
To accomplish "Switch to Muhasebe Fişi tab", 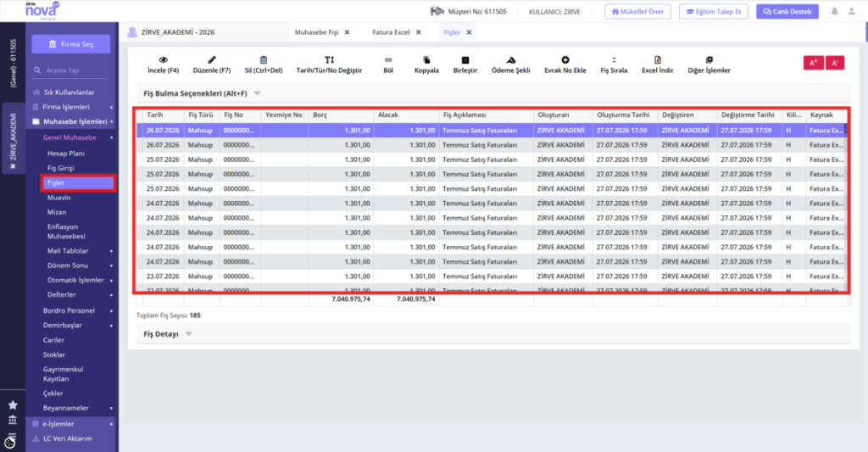I will [x=316, y=32].
